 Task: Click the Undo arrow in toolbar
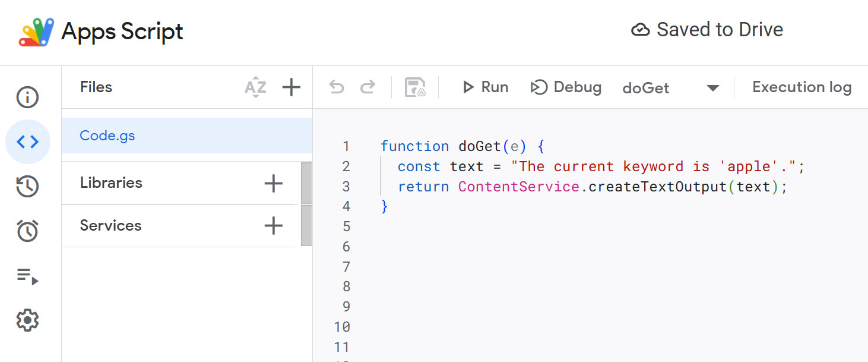point(337,87)
